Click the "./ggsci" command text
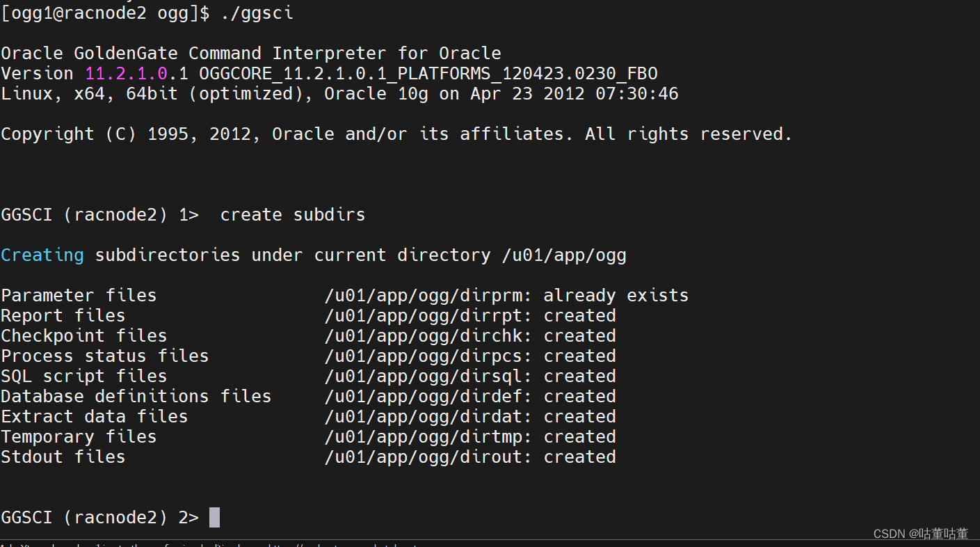This screenshot has width=980, height=547. click(x=257, y=13)
